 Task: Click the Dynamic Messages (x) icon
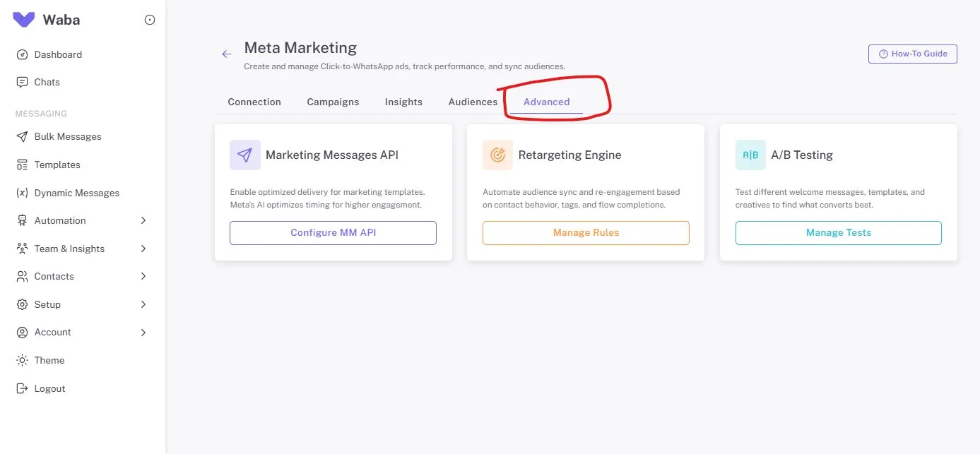(22, 193)
